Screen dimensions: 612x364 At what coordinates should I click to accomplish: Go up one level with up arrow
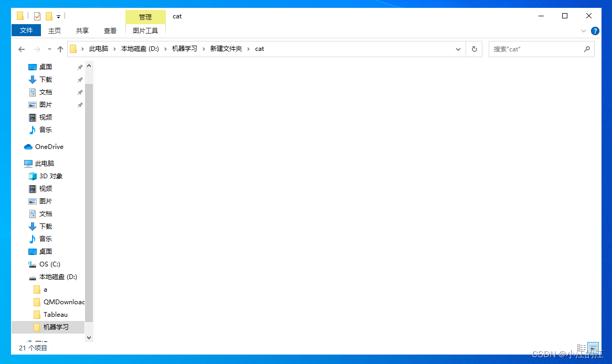click(60, 49)
